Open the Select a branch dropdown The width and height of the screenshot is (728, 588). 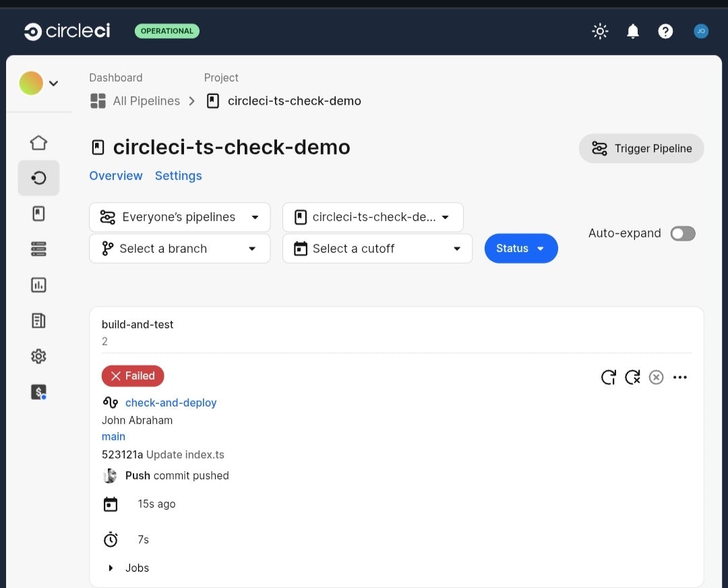point(179,248)
